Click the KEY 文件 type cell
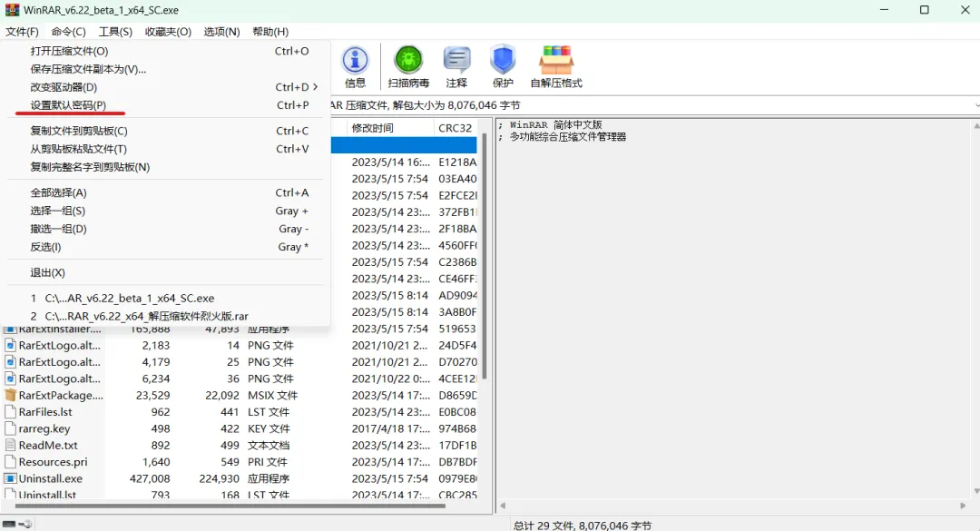This screenshot has height=531, width=980. [x=269, y=428]
